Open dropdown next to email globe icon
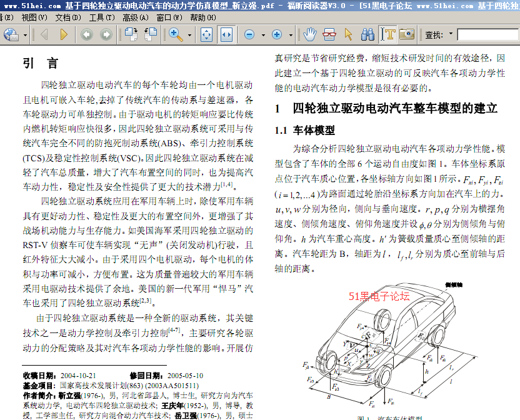This screenshot has height=420, width=520. (x=25, y=35)
